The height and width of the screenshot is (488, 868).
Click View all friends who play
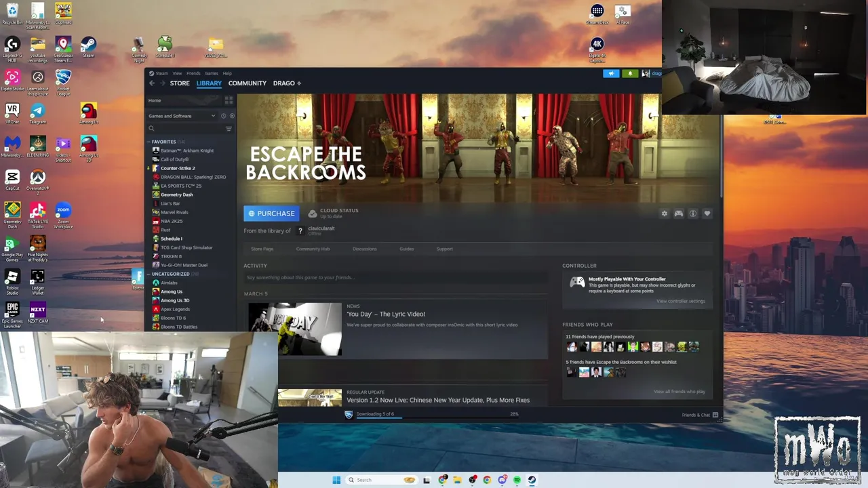679,391
